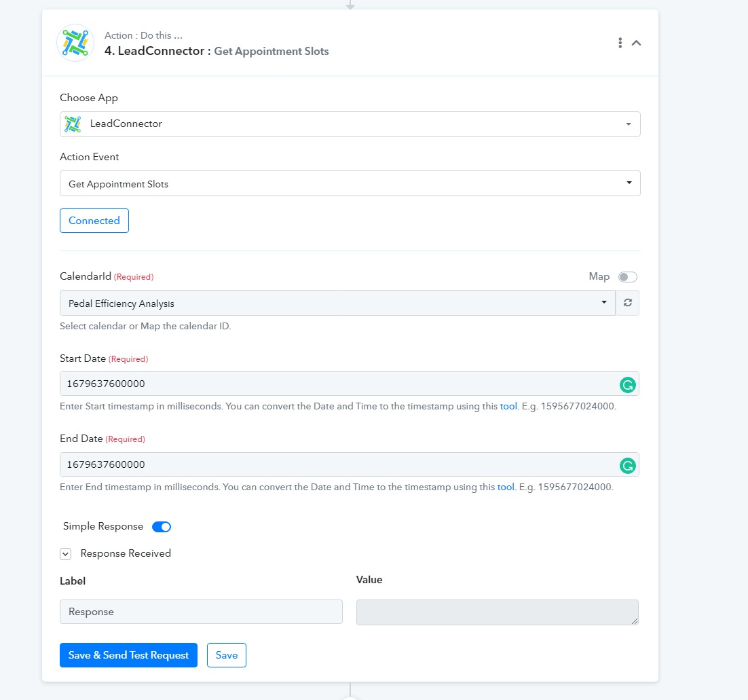Click Save & Send Test Request
Viewport: 748px width, 700px height.
128,655
